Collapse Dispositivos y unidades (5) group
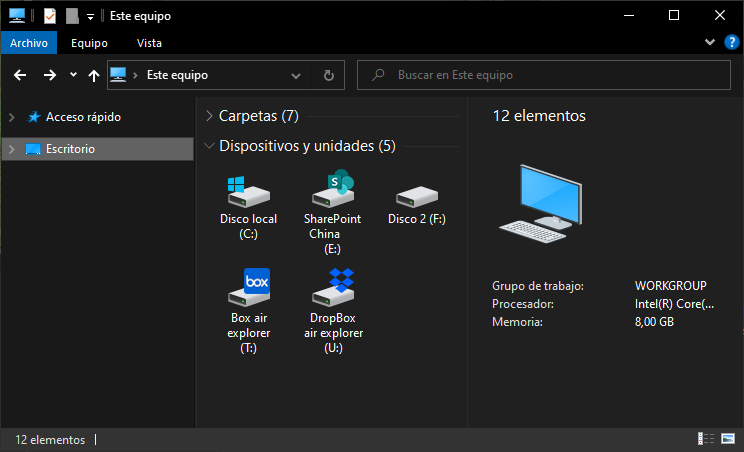Screen dimensions: 744x452 [x=209, y=146]
